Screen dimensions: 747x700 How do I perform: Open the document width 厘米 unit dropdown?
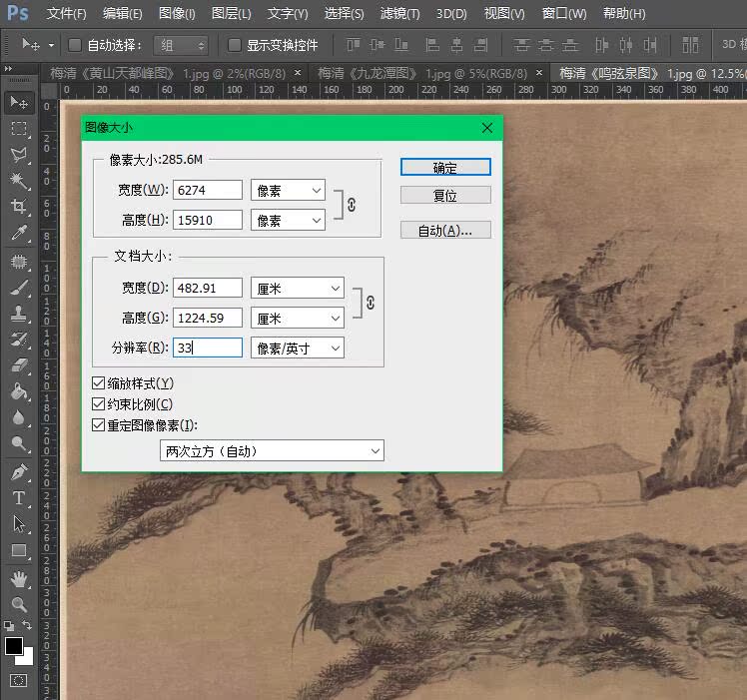298,289
